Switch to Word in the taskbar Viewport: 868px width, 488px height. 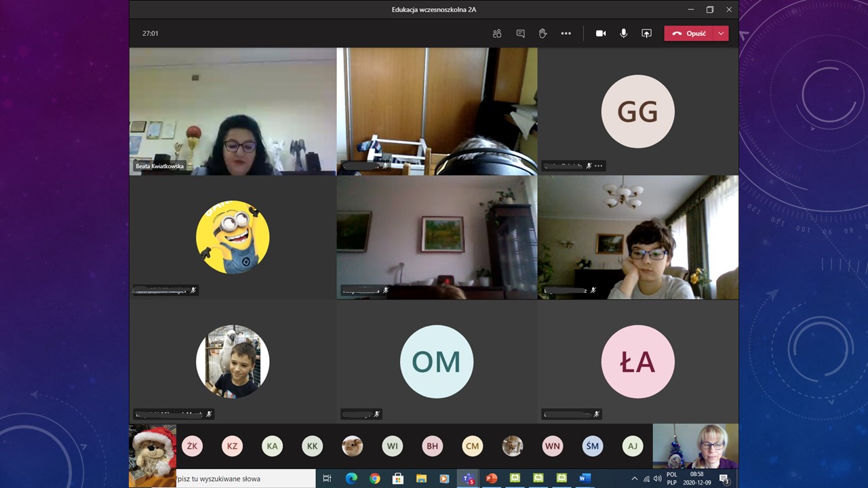[585, 479]
